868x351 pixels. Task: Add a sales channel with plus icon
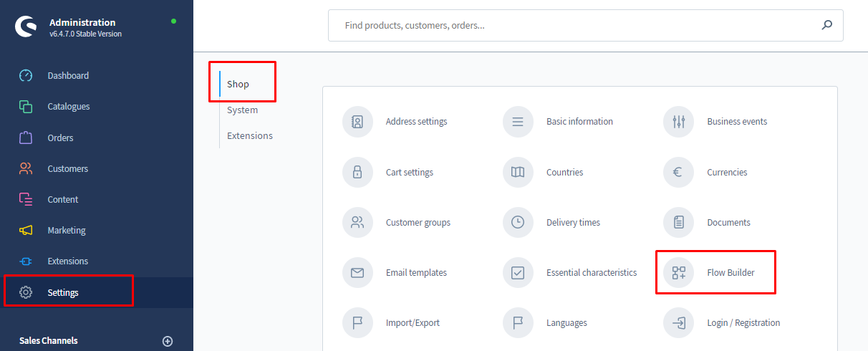[x=168, y=341]
